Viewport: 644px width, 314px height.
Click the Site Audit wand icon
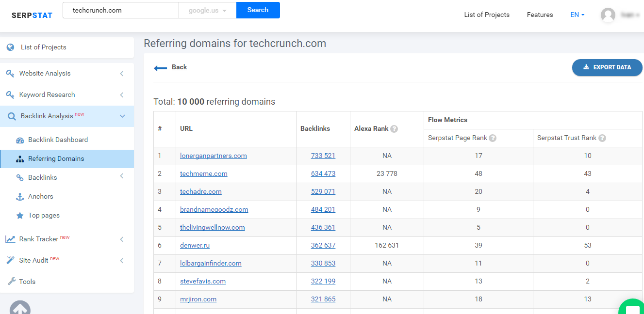(x=10, y=260)
